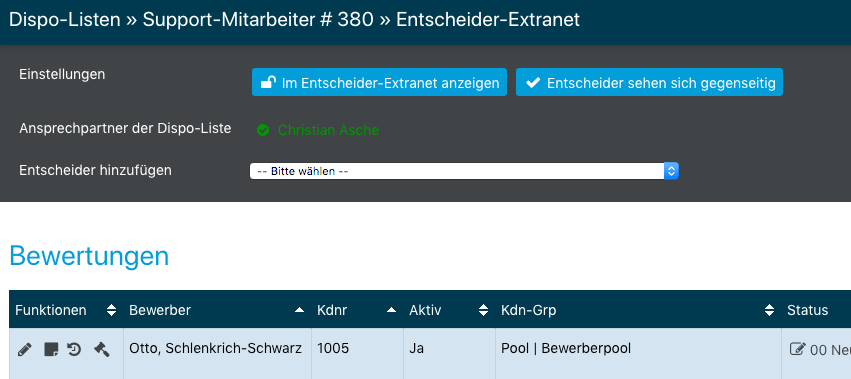Go to Dispo-Listen breadcrumb

click(x=65, y=20)
